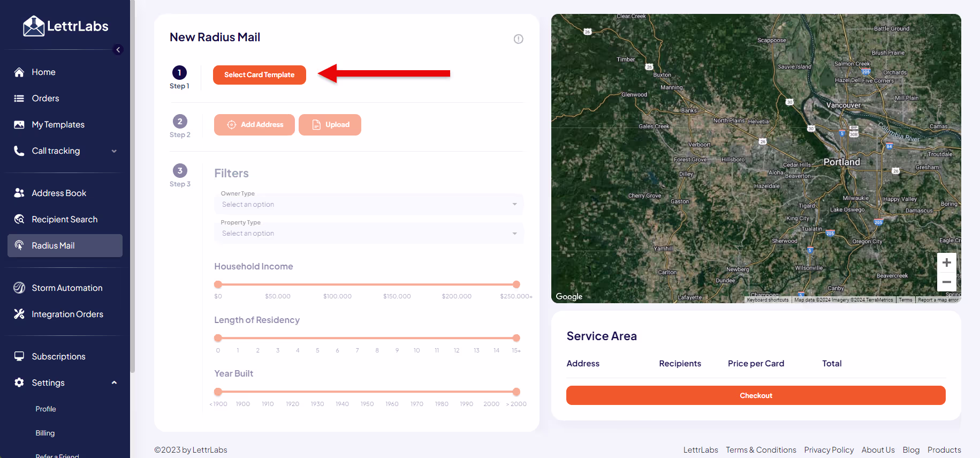Click the Integration Orders tools icon
This screenshot has height=458, width=980.
(19, 314)
